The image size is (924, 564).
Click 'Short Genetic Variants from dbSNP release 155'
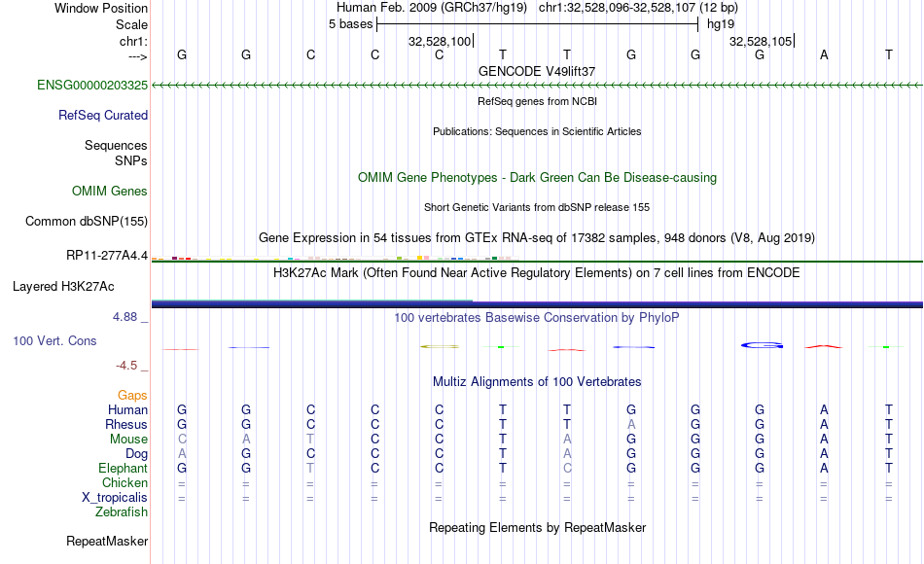click(537, 207)
